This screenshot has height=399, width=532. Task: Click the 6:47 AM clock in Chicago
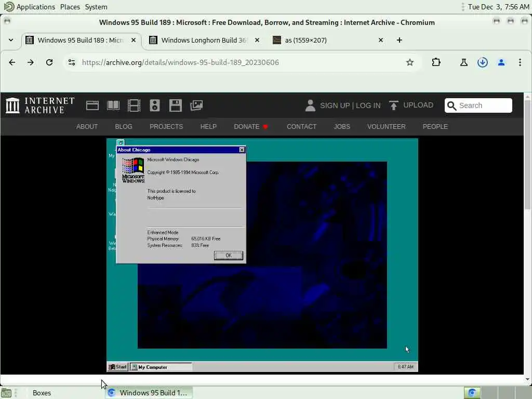405,367
